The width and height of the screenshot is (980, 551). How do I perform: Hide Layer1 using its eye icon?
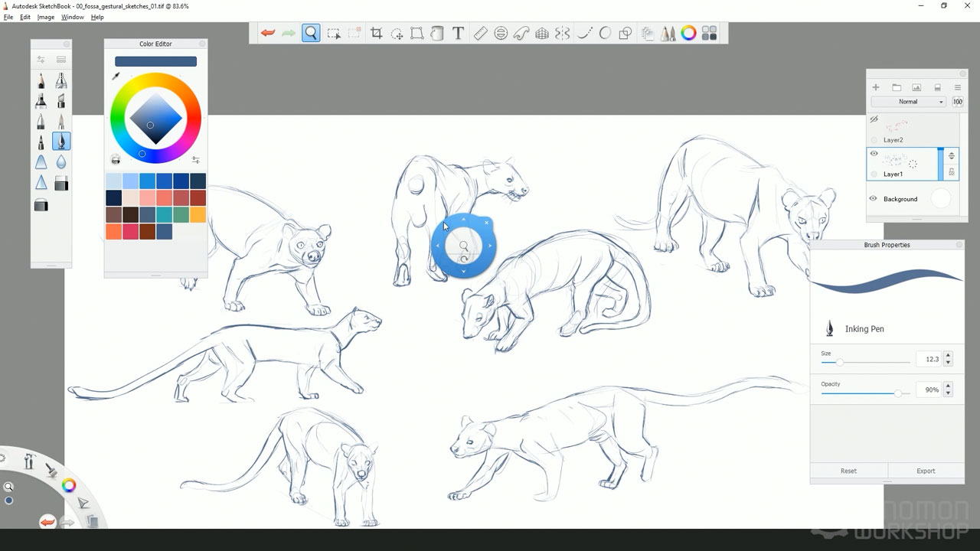(874, 154)
